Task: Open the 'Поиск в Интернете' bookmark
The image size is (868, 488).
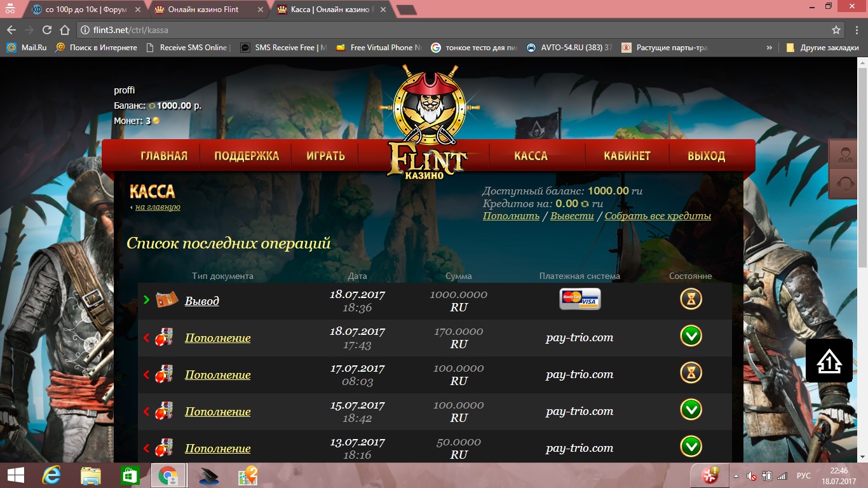Action: [x=97, y=48]
